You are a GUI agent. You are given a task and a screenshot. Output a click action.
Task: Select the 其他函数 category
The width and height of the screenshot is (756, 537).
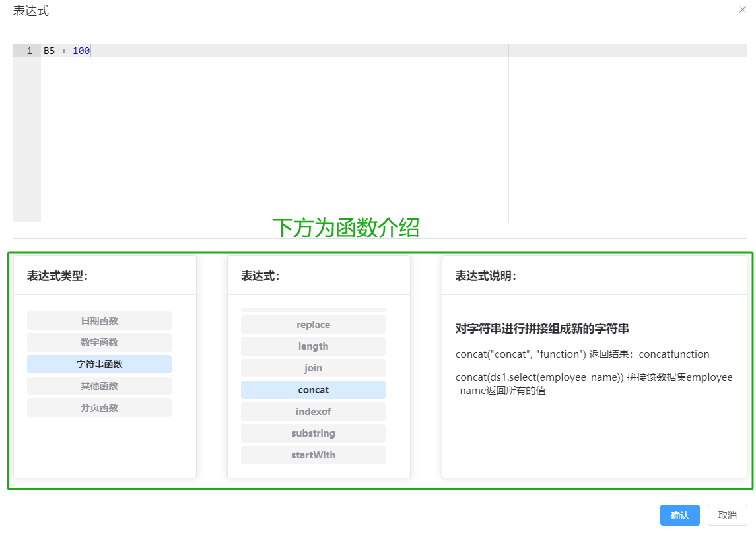pos(99,386)
